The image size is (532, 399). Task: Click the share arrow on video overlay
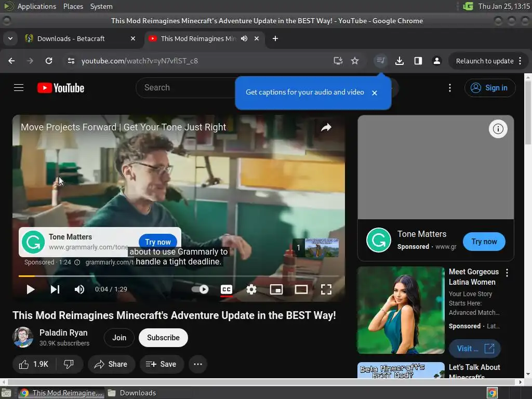click(x=326, y=128)
